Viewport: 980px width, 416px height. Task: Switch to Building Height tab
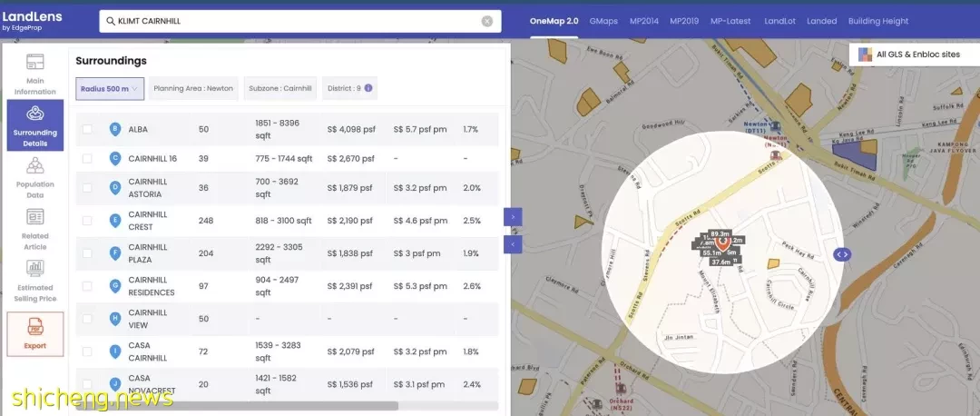(878, 21)
